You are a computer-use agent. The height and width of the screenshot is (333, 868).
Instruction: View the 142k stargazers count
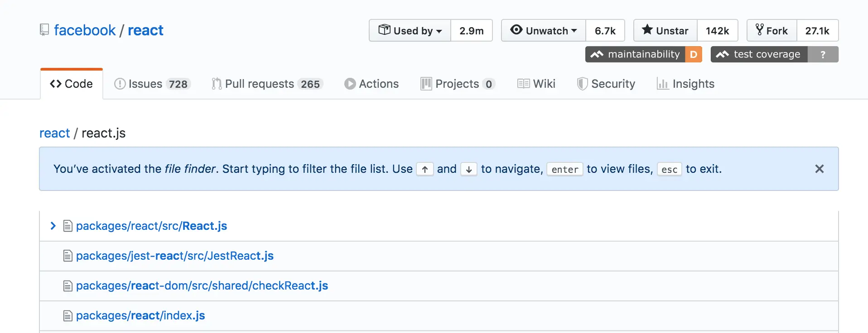pyautogui.click(x=717, y=31)
